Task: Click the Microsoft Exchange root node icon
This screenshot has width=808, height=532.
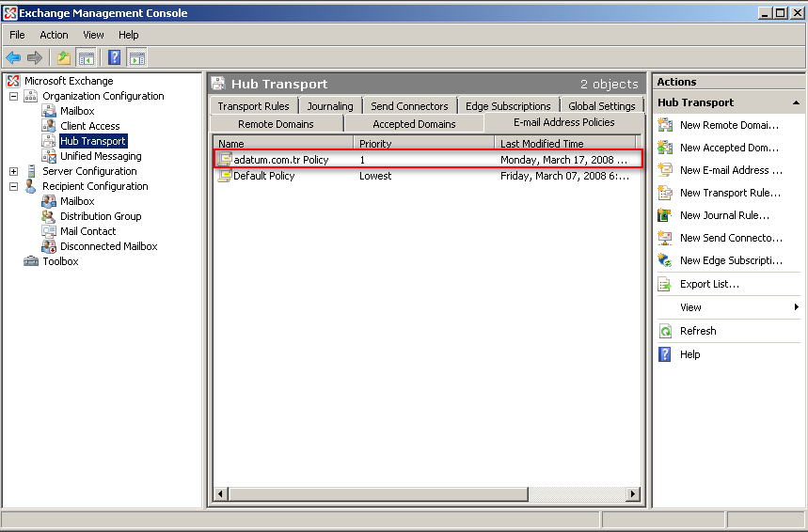Action: 13,81
